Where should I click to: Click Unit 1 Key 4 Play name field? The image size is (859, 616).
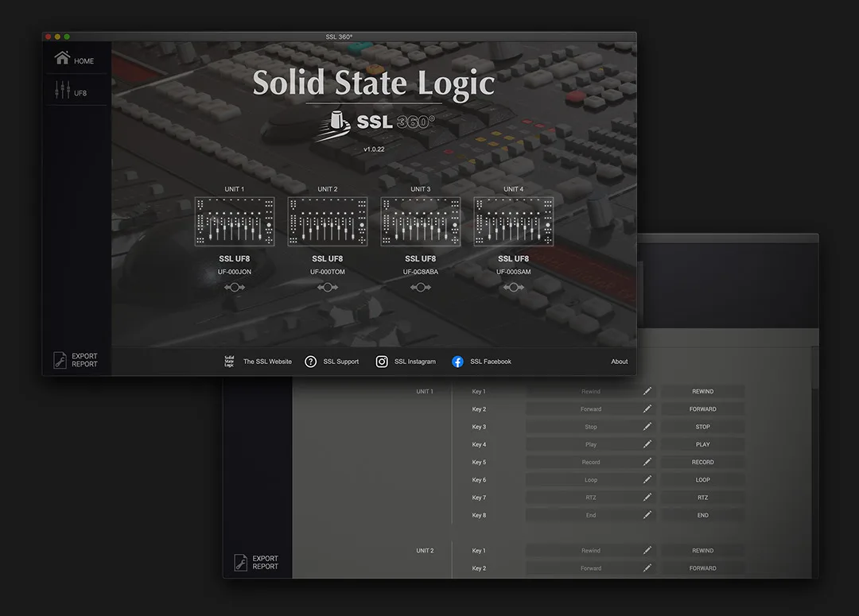point(590,444)
